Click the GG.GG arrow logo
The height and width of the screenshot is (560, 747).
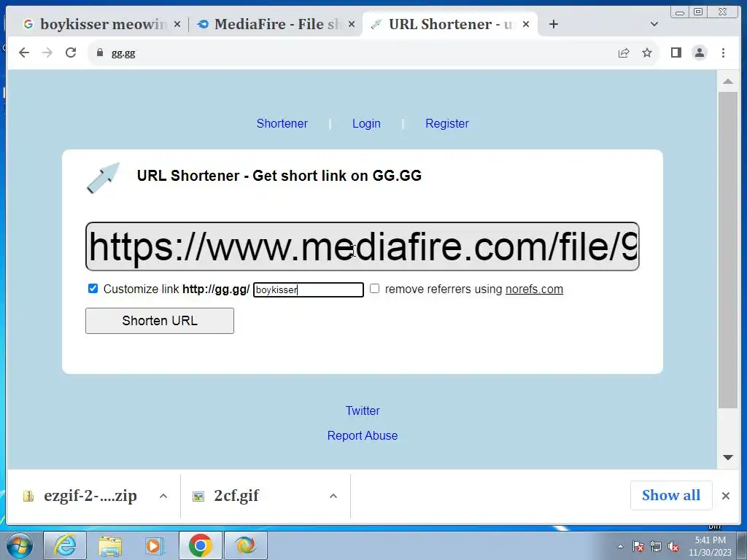(x=103, y=178)
